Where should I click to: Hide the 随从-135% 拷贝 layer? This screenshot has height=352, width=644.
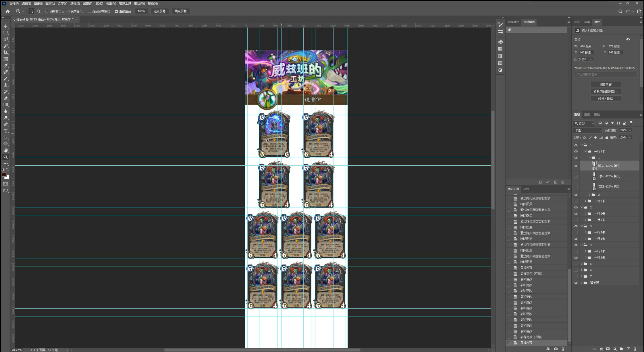[x=576, y=166]
